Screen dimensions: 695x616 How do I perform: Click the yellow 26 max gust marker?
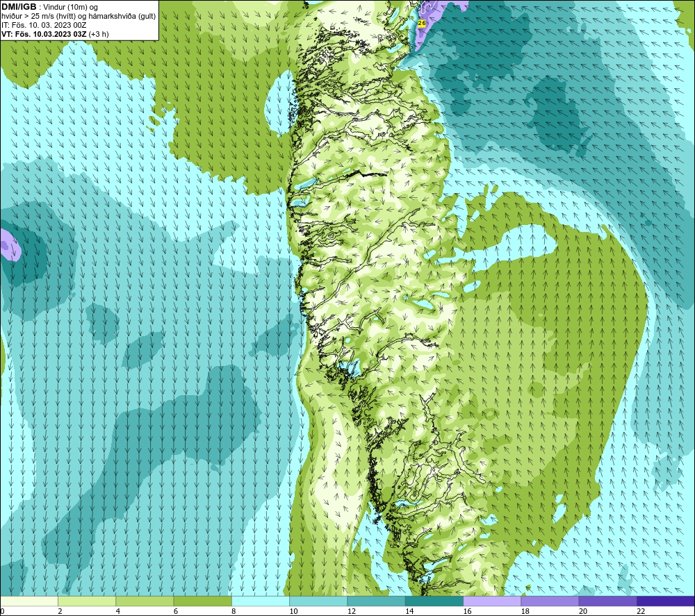tap(422, 23)
